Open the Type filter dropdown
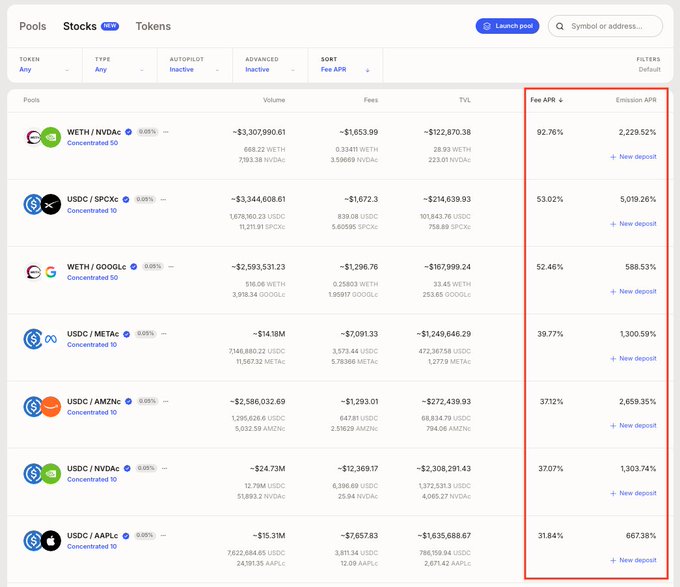The width and height of the screenshot is (680, 587). click(x=120, y=65)
